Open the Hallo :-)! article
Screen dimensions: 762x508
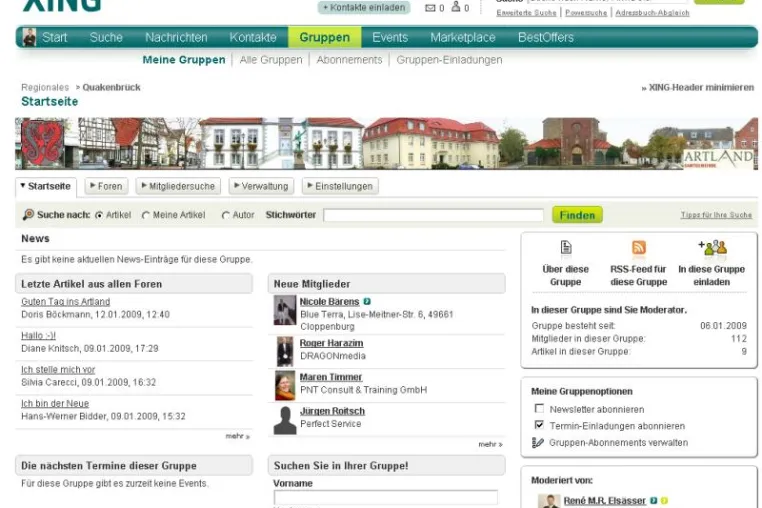pyautogui.click(x=38, y=335)
